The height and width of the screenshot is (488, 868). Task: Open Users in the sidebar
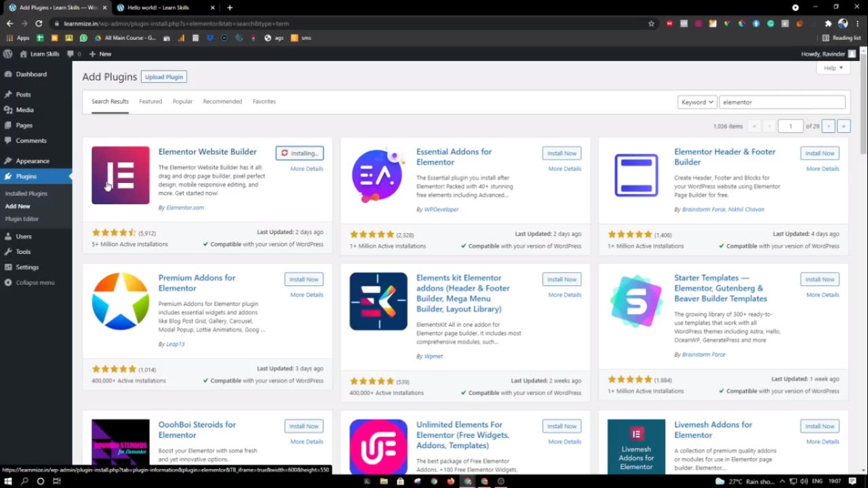[x=24, y=237]
